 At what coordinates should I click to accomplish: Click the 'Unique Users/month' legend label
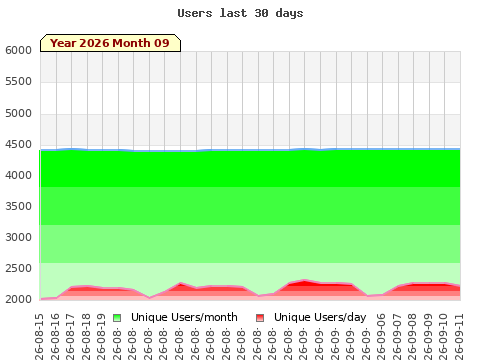click(184, 317)
